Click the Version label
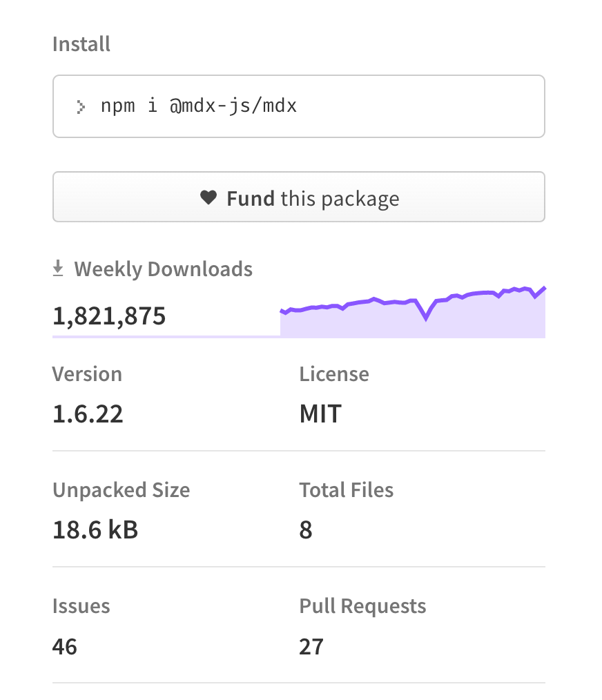 [87, 374]
